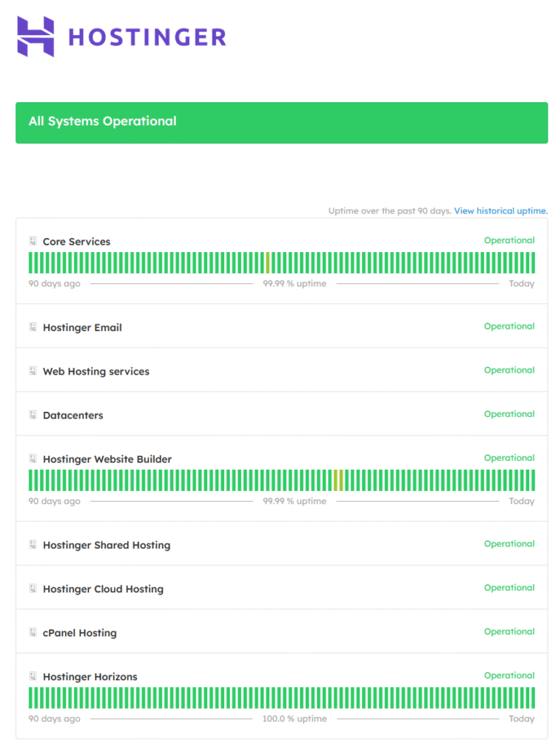Click the group icon beside Hostinger Email
Image resolution: width=560 pixels, height=748 pixels.
tap(33, 327)
